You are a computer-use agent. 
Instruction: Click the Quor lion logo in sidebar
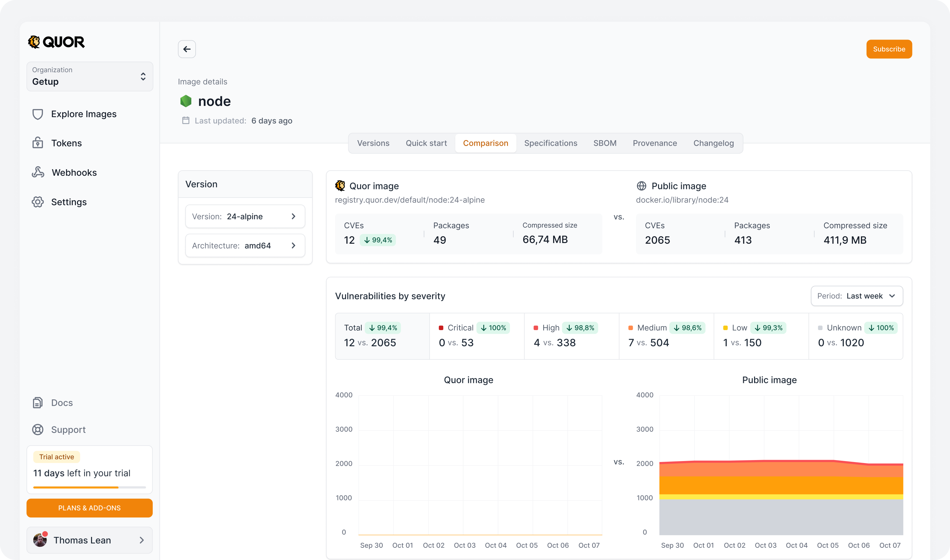[x=34, y=42]
